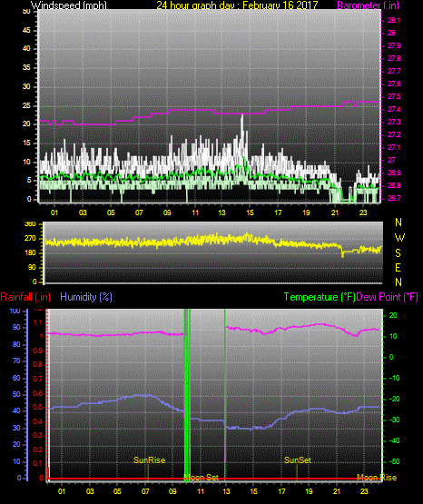The height and width of the screenshot is (504, 423).
Task: Click hour '23' on the bottom chart axis
Action: pyautogui.click(x=364, y=491)
